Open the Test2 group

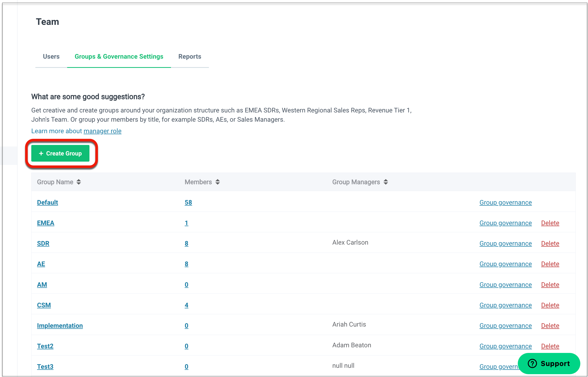(45, 346)
